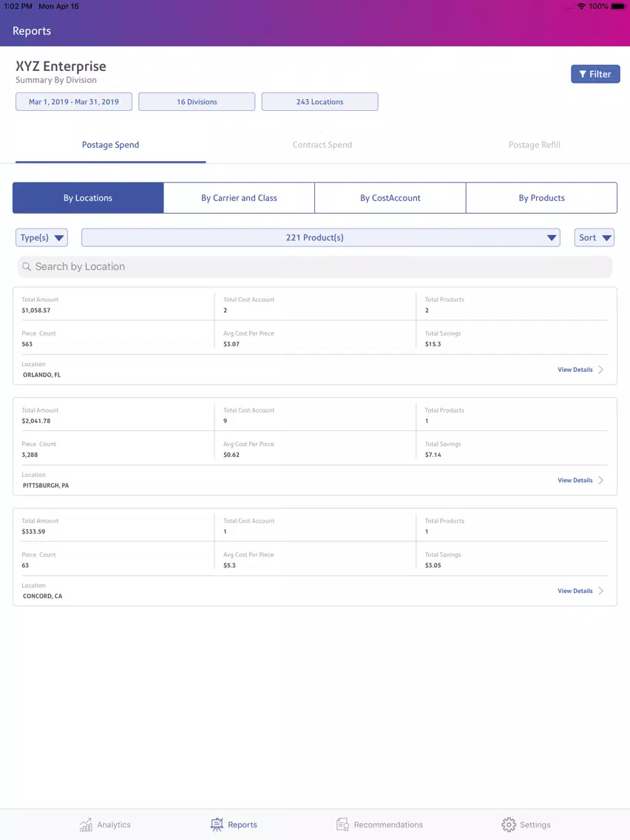Image resolution: width=630 pixels, height=840 pixels.
Task: Check the battery icon in status bar
Action: tap(617, 7)
